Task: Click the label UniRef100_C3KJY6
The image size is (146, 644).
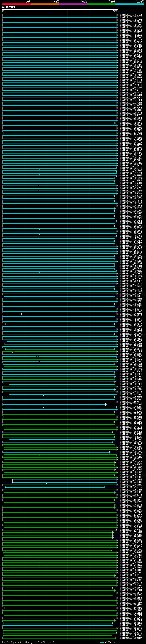Action: tap(131, 289)
